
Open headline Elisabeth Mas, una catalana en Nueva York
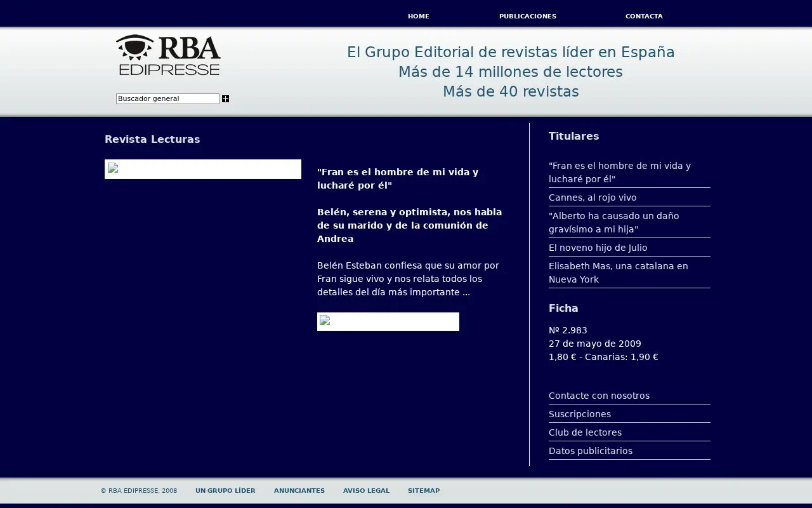[x=619, y=272]
